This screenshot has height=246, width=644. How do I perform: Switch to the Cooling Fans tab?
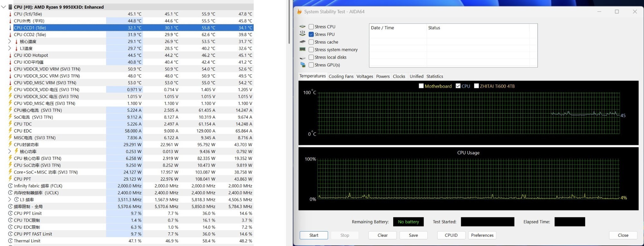click(341, 76)
